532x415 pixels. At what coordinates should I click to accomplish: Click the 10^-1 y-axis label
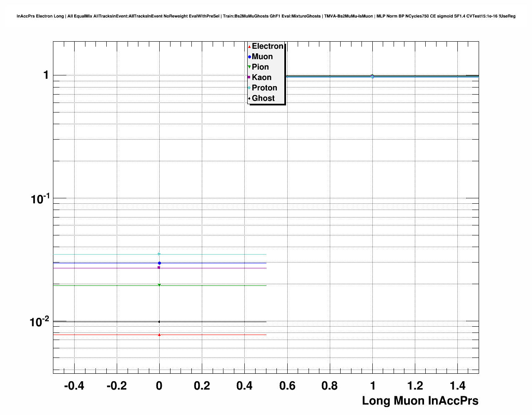coord(40,199)
